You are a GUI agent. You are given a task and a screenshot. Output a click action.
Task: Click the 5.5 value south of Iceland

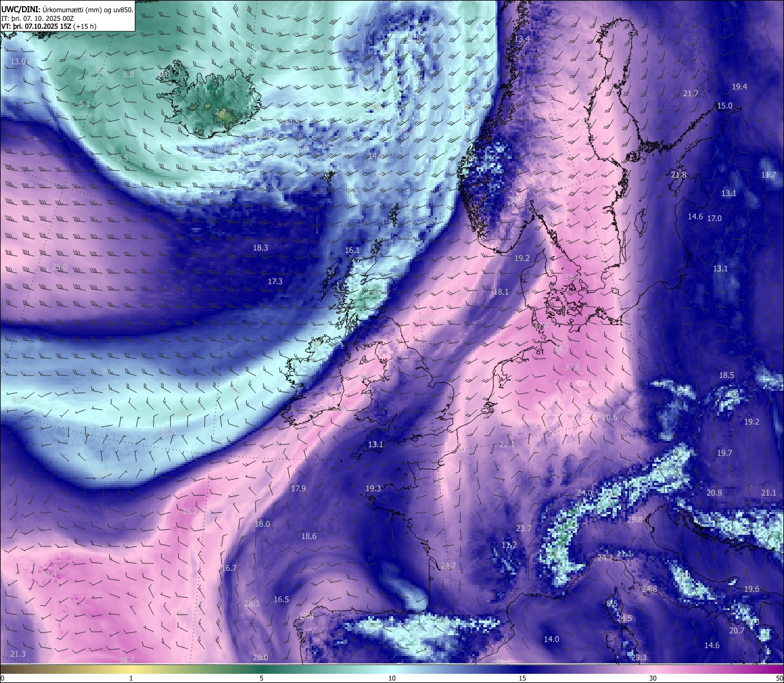123,158
